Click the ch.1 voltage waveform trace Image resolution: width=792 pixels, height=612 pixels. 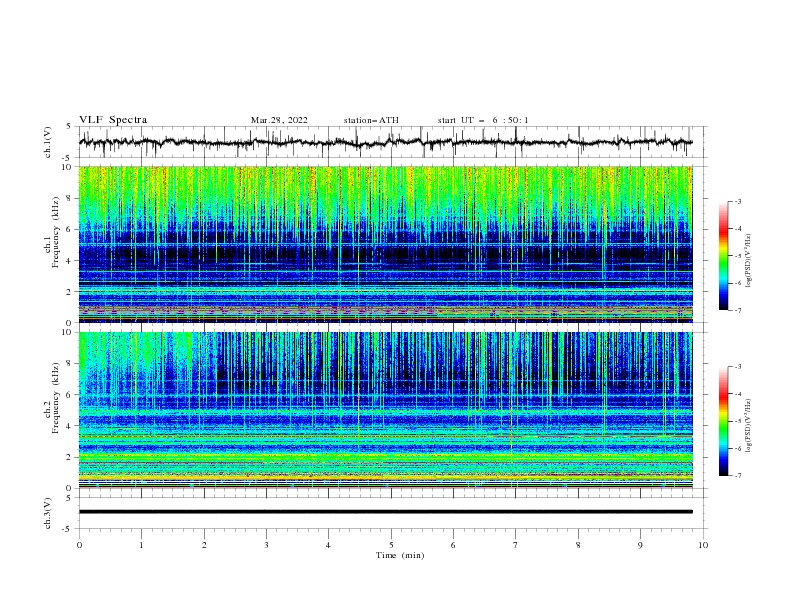click(x=385, y=142)
